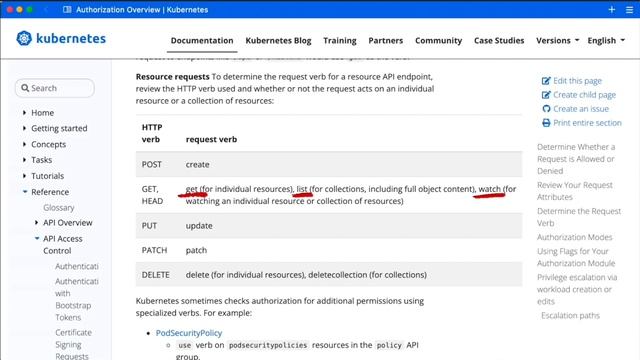The image size is (640, 360).
Task: Expand the Concepts section arrow
Action: click(24, 144)
